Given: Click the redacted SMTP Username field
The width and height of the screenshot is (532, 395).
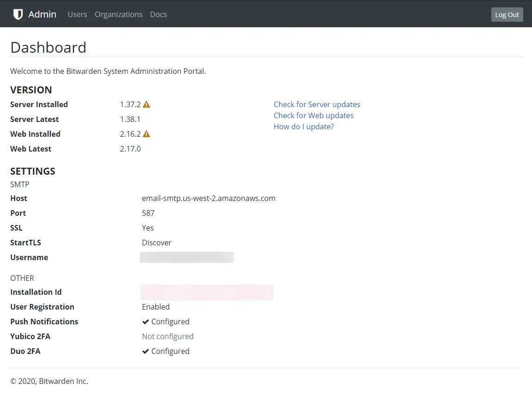Looking at the screenshot, I should (187, 257).
